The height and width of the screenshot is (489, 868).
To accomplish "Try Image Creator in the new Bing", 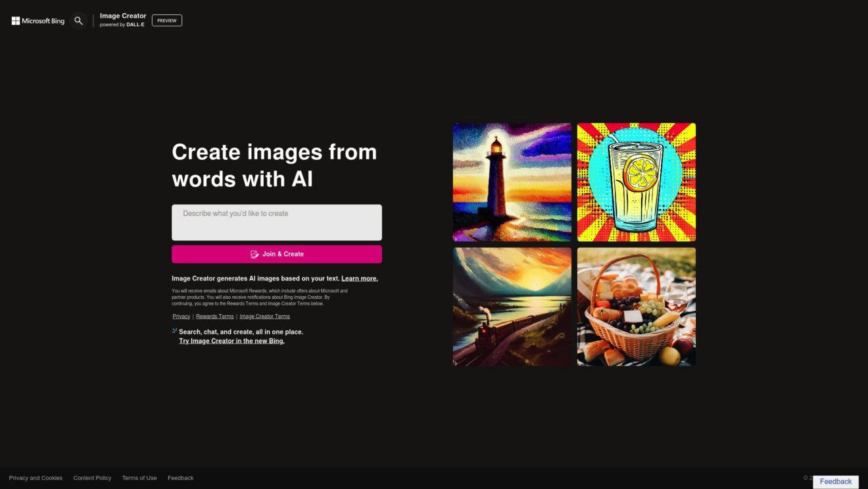I will point(231,340).
